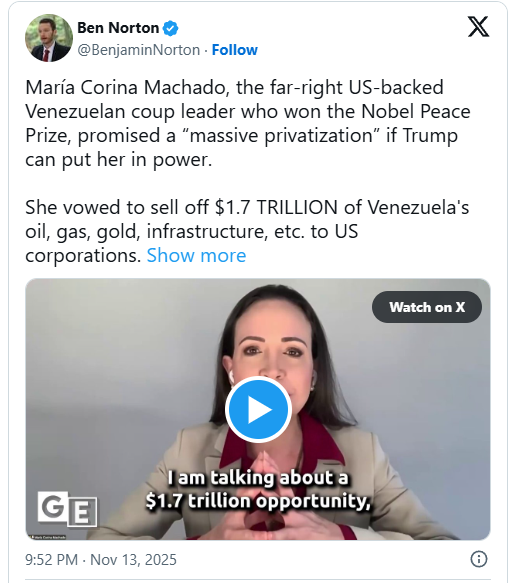Expand the tweet with Show more
Screen dimensions: 529x583
pos(196,255)
